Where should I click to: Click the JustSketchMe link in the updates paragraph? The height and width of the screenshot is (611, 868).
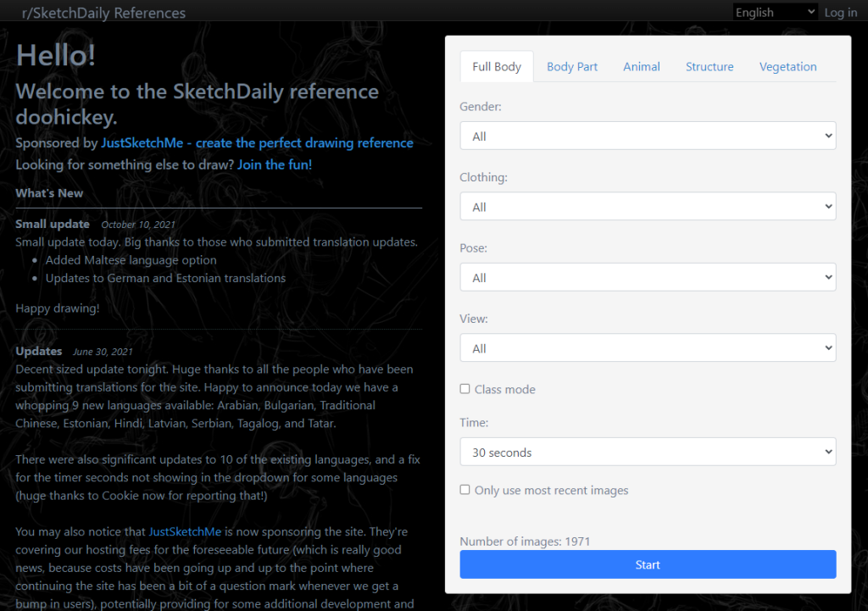pos(185,532)
